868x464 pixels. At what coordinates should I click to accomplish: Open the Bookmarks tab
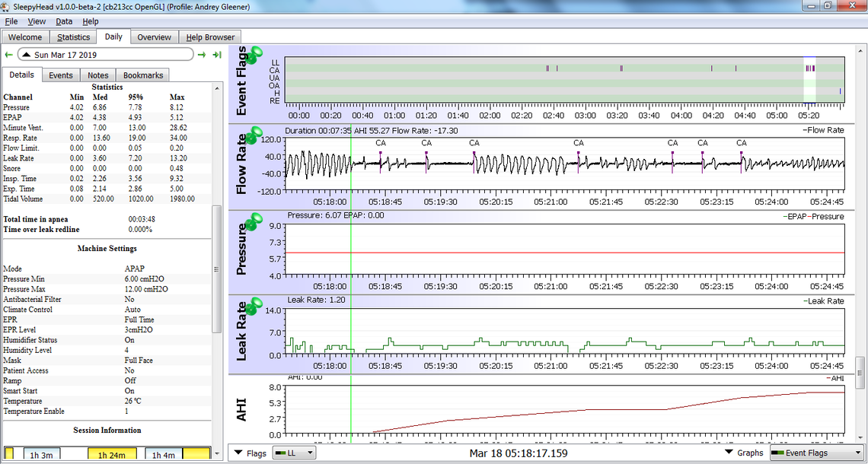143,75
